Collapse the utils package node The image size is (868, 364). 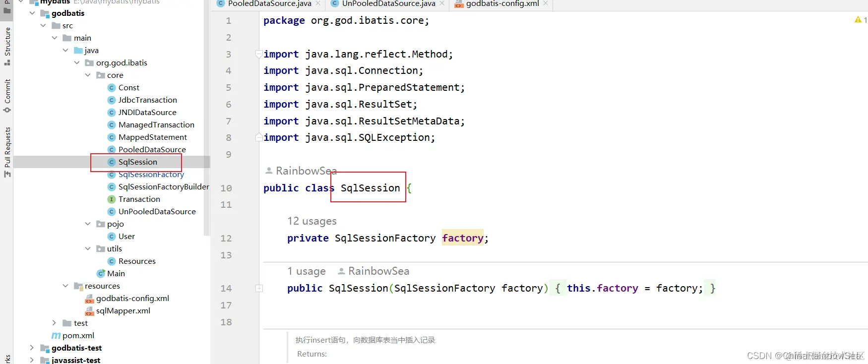tap(88, 248)
